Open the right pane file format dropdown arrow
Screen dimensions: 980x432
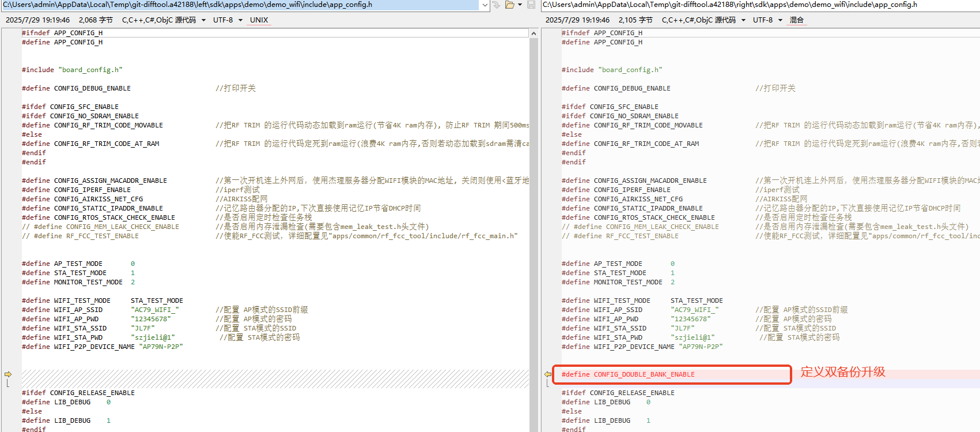click(743, 20)
